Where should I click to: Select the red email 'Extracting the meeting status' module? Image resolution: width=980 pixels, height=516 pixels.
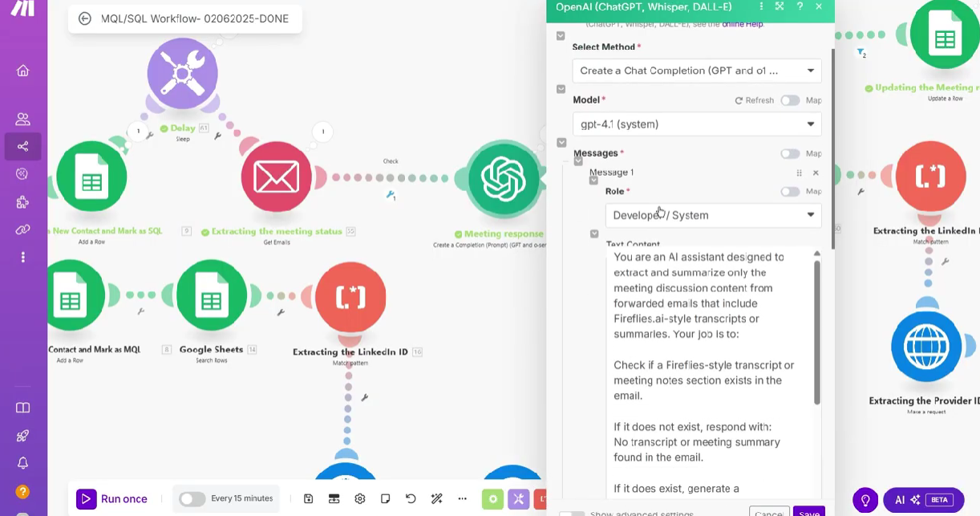(x=277, y=177)
